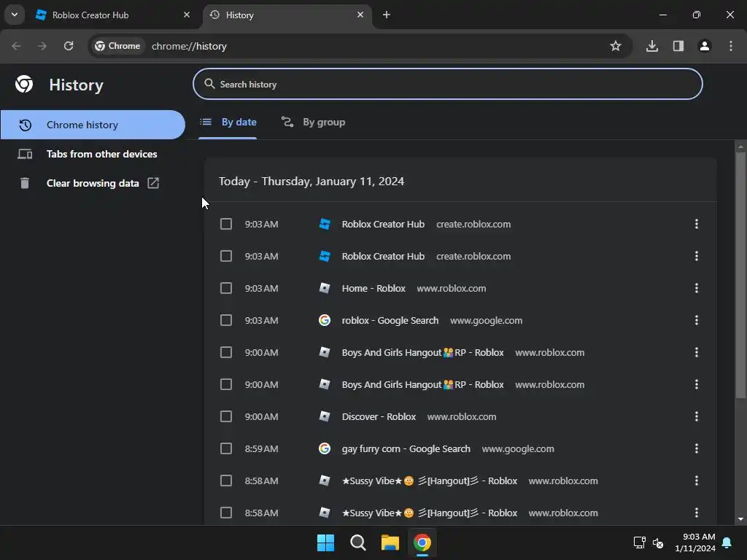Open Chrome three-dot main menu

731,46
